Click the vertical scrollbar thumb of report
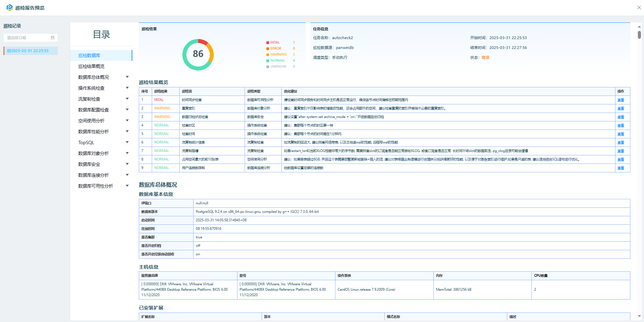This screenshot has height=322, width=644. point(639,35)
